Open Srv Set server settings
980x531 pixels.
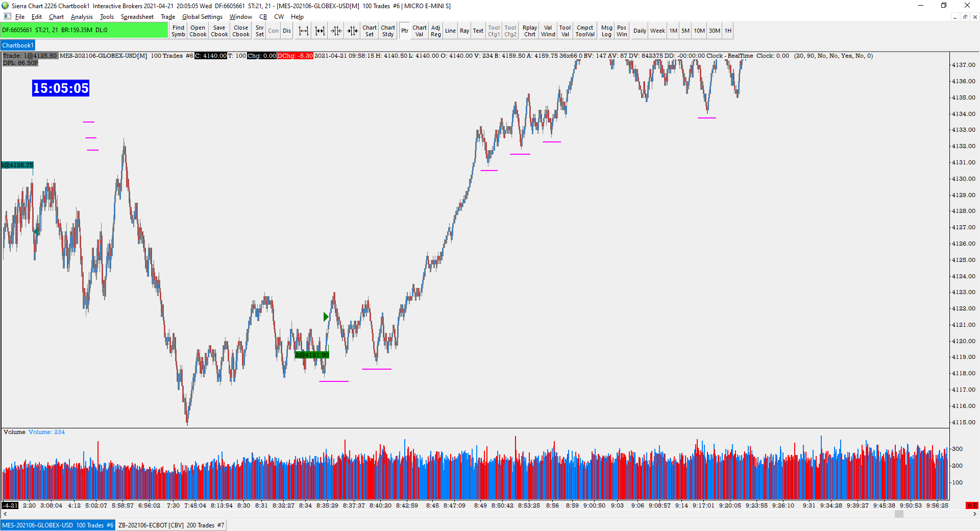tap(260, 31)
